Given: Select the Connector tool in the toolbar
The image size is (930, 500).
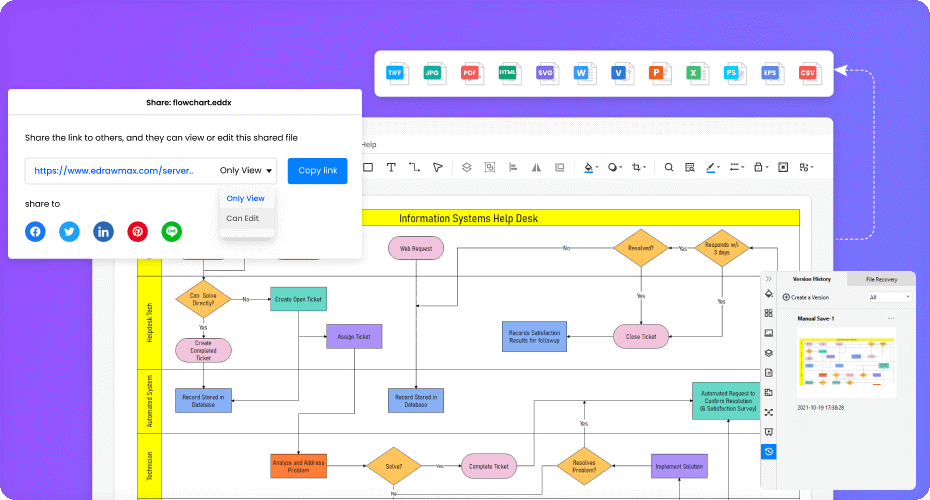Looking at the screenshot, I should coord(414,167).
